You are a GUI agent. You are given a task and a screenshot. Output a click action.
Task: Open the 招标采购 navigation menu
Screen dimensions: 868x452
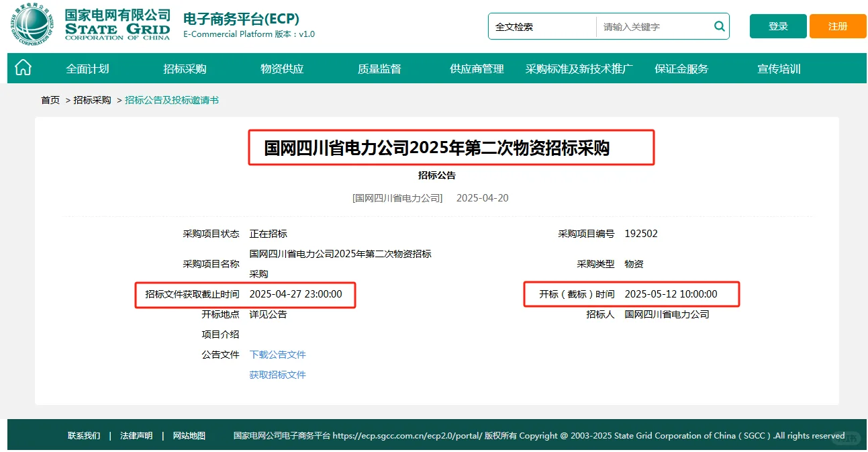(184, 68)
